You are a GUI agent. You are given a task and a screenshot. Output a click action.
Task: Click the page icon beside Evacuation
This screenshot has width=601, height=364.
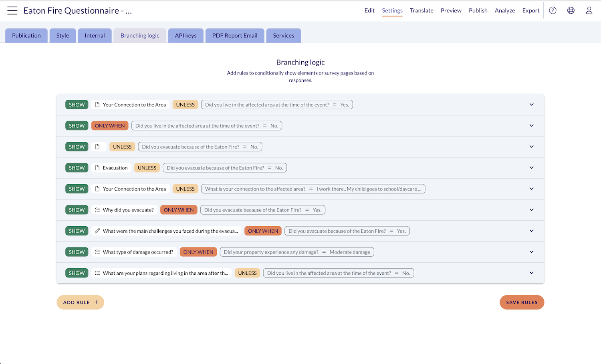97,168
